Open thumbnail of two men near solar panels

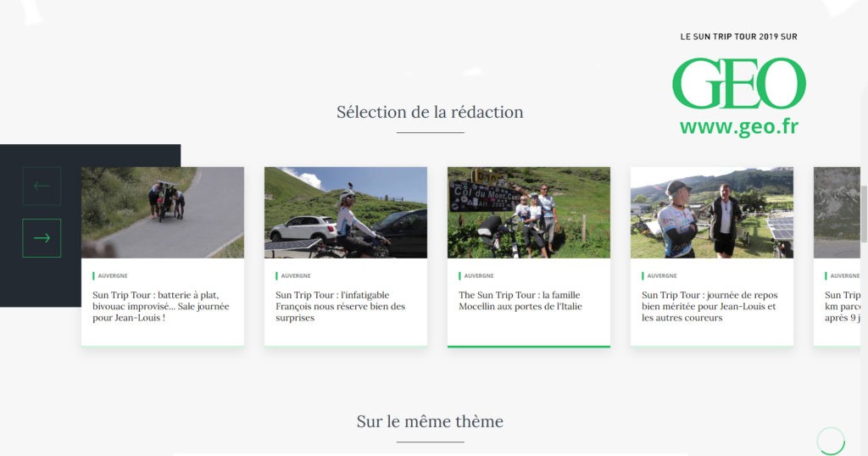(712, 212)
